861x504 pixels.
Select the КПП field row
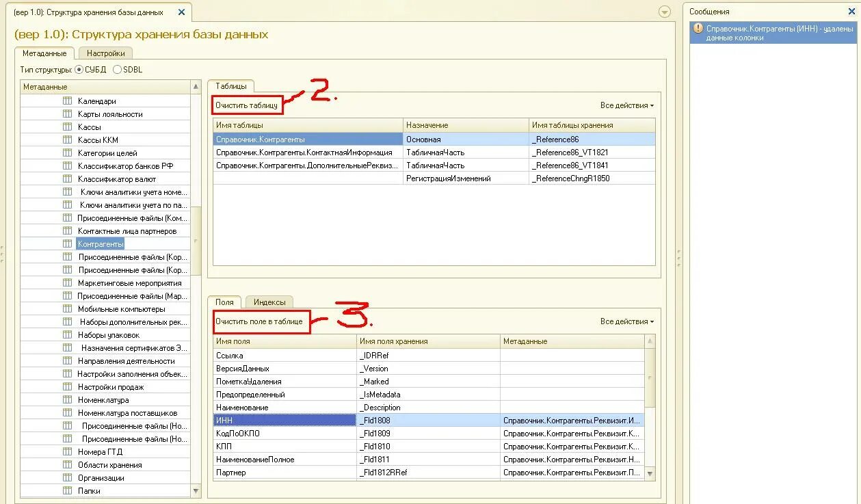[x=429, y=446]
